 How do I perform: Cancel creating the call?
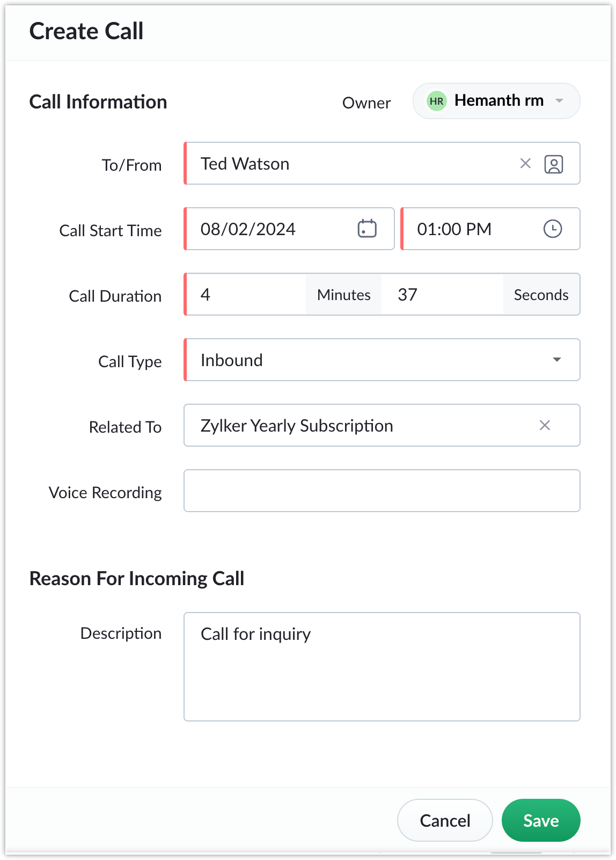tap(445, 820)
